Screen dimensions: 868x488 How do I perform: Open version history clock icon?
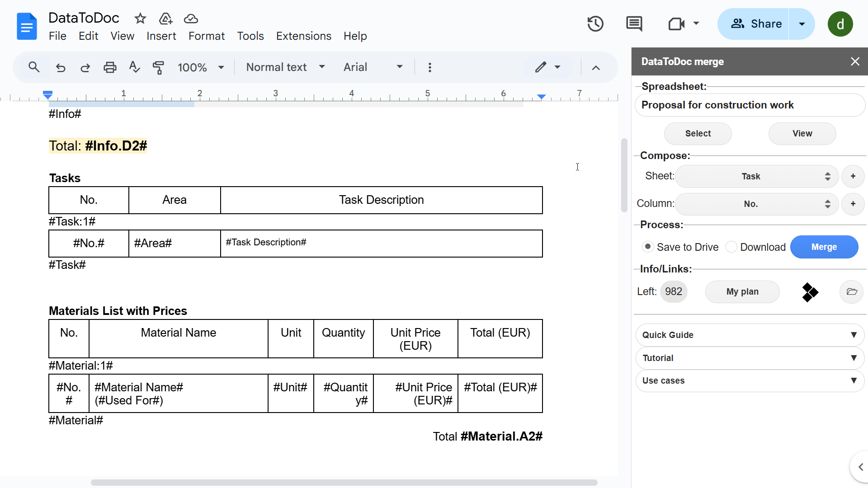tap(595, 23)
